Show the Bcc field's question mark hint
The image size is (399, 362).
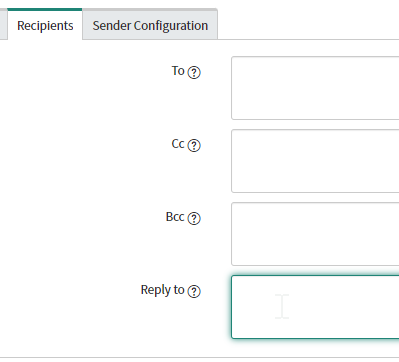194,218
